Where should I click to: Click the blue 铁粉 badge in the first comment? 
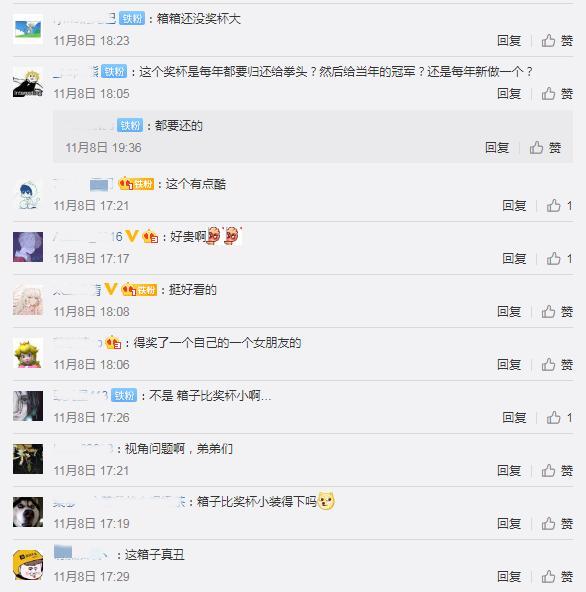(132, 18)
